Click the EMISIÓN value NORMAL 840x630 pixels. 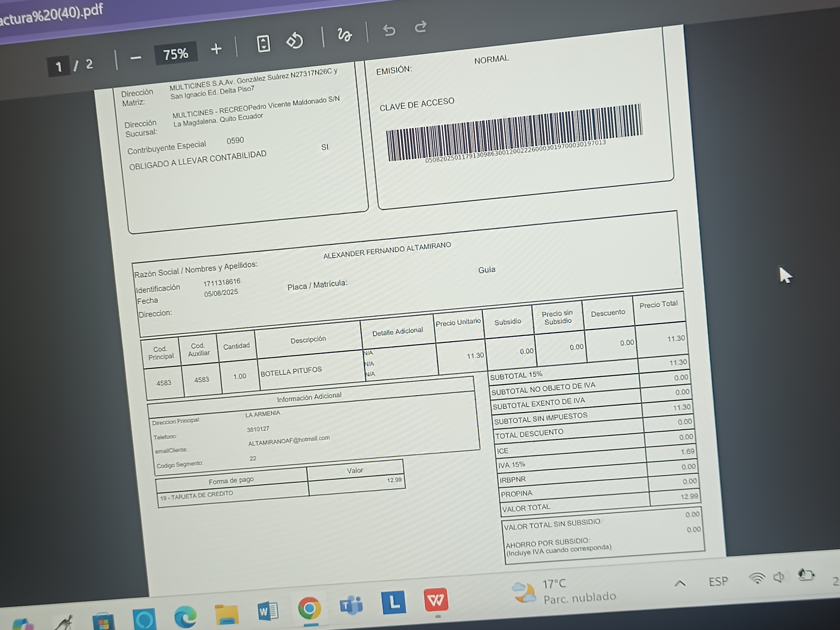[491, 60]
